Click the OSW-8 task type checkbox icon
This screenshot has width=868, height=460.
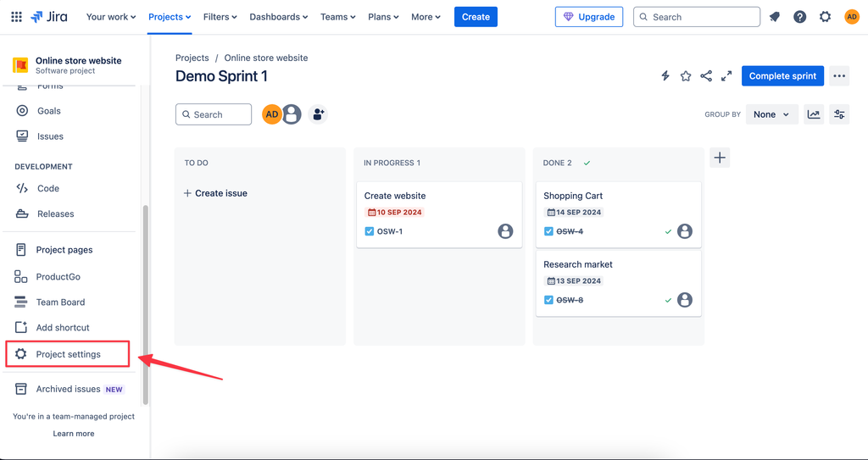click(548, 300)
